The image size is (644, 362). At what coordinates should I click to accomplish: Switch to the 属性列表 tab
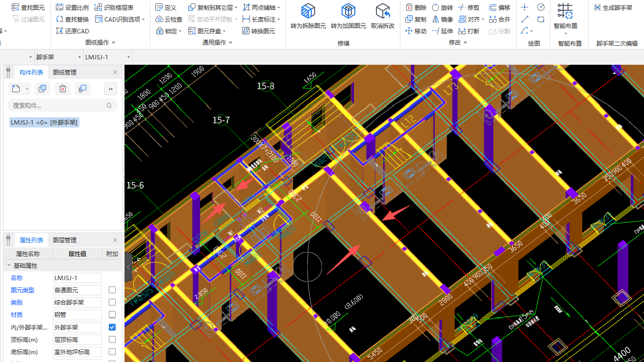(31, 240)
